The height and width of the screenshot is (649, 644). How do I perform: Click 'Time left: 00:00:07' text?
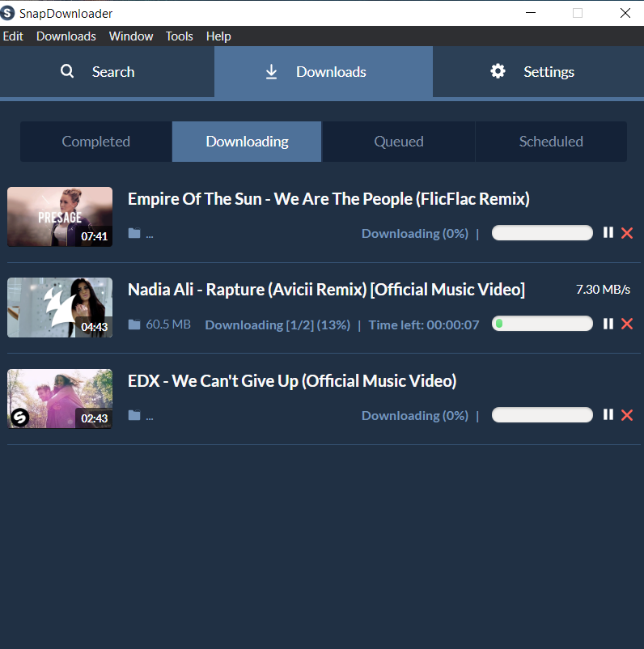(424, 325)
